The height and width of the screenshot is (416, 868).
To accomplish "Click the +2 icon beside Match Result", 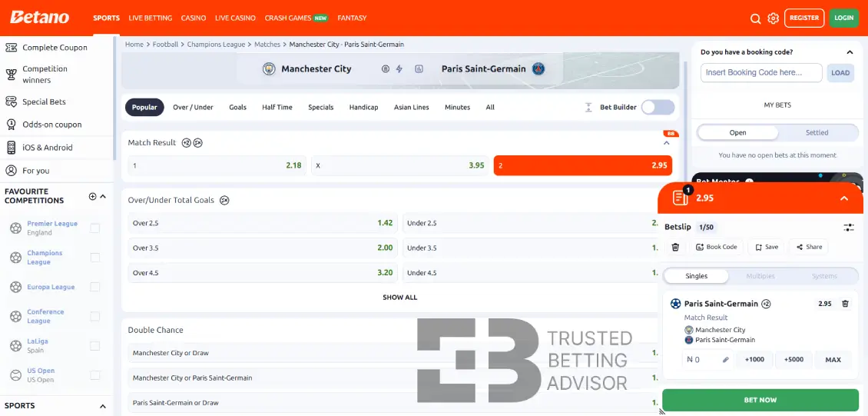I will point(186,143).
